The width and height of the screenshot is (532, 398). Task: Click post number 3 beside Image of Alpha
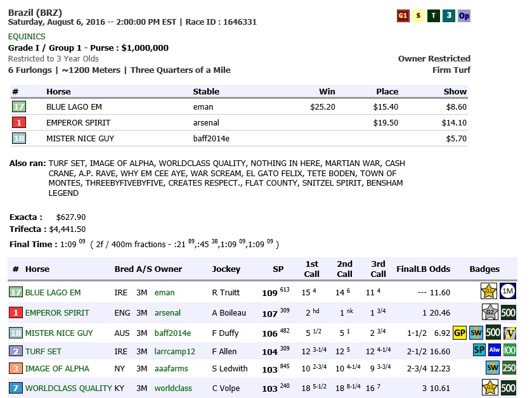click(16, 368)
